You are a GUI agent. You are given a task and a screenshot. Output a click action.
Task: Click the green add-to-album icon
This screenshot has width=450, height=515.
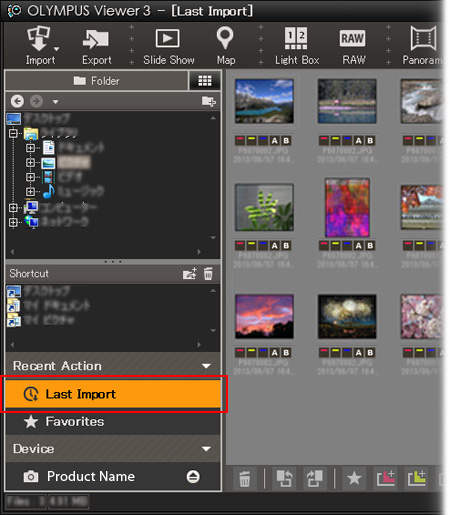point(417,479)
